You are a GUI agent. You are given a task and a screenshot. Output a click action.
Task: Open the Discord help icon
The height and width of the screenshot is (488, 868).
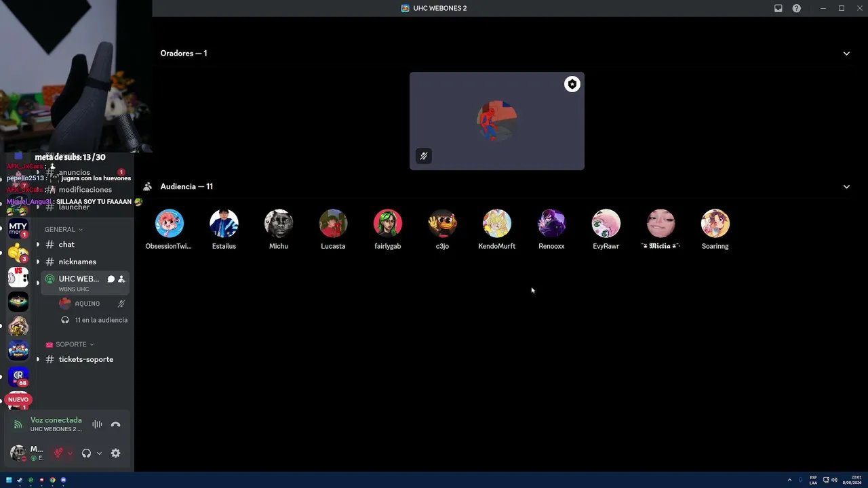point(797,8)
